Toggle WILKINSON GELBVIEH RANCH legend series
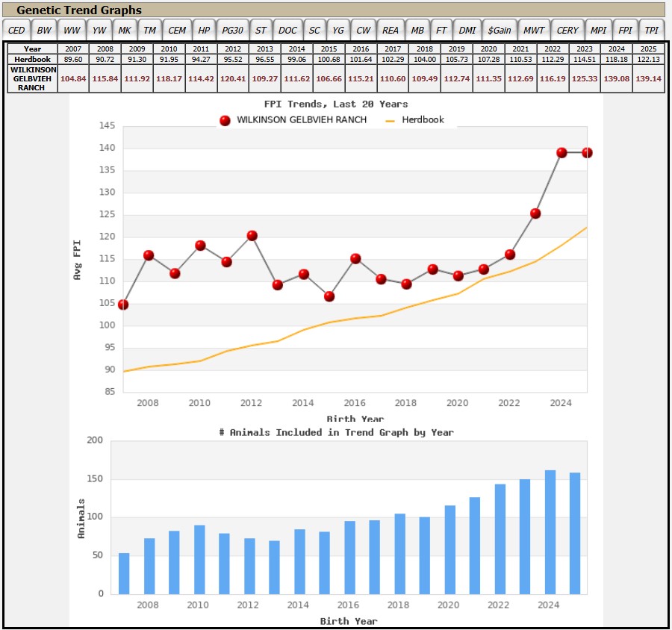This screenshot has width=672, height=630. point(293,120)
